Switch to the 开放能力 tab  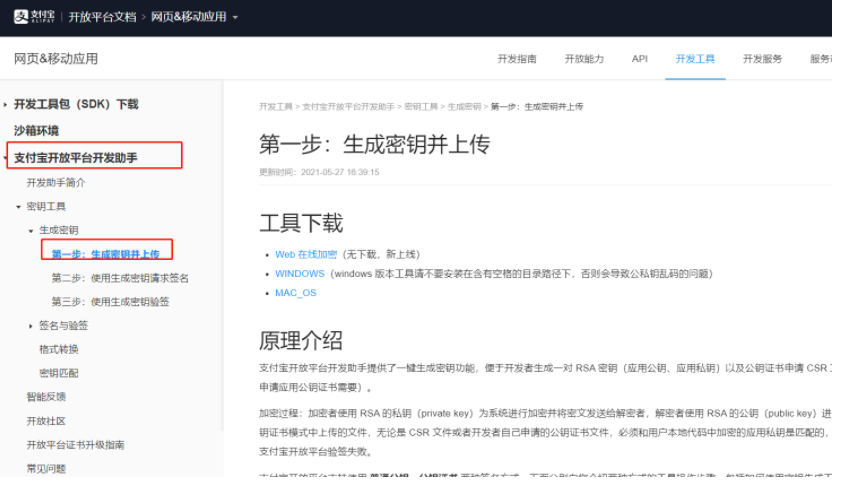pos(584,59)
